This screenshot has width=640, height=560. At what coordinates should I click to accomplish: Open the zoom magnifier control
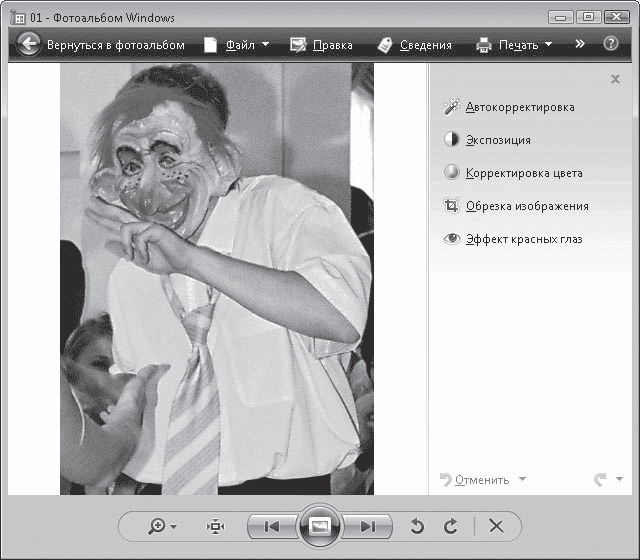pyautogui.click(x=161, y=526)
